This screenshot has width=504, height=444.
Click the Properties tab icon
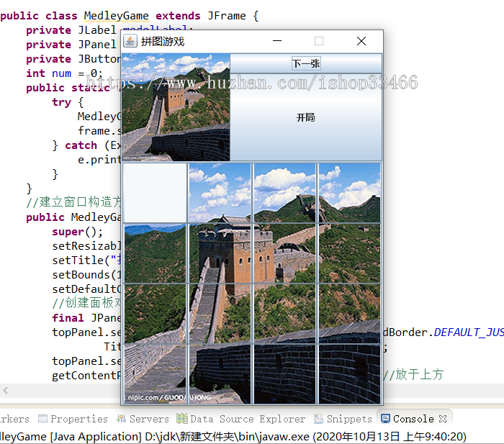point(42,418)
